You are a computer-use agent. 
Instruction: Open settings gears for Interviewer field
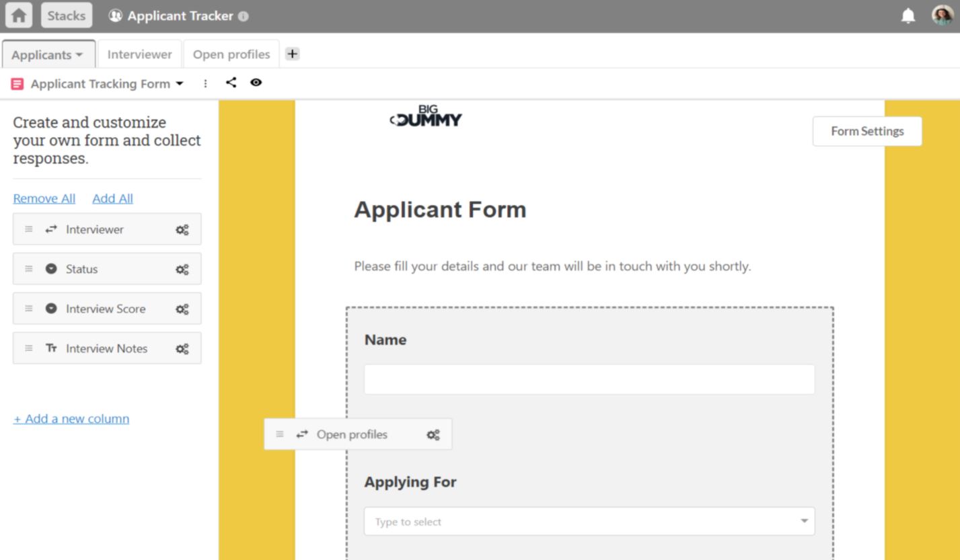tap(182, 230)
